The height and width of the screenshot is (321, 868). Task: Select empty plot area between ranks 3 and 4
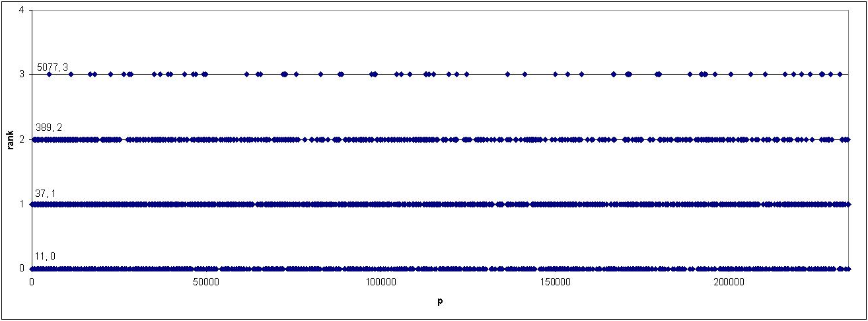point(439,41)
